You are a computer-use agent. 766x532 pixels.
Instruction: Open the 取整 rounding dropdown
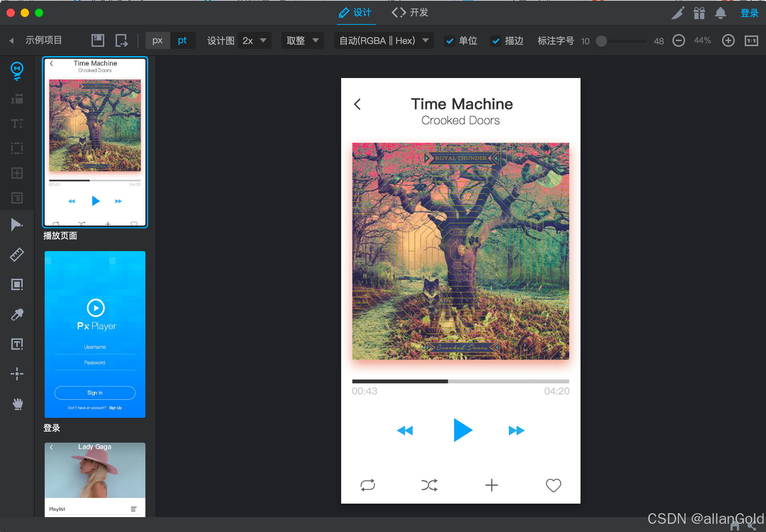[302, 41]
